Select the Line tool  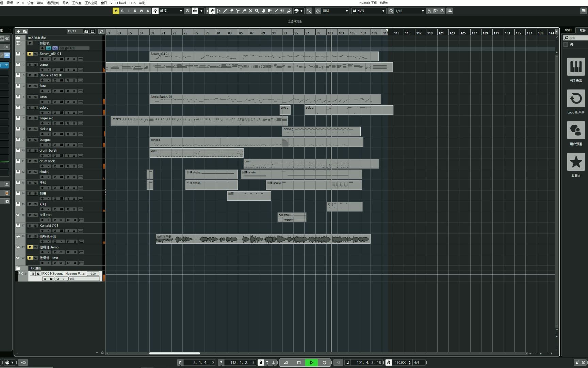(x=276, y=11)
